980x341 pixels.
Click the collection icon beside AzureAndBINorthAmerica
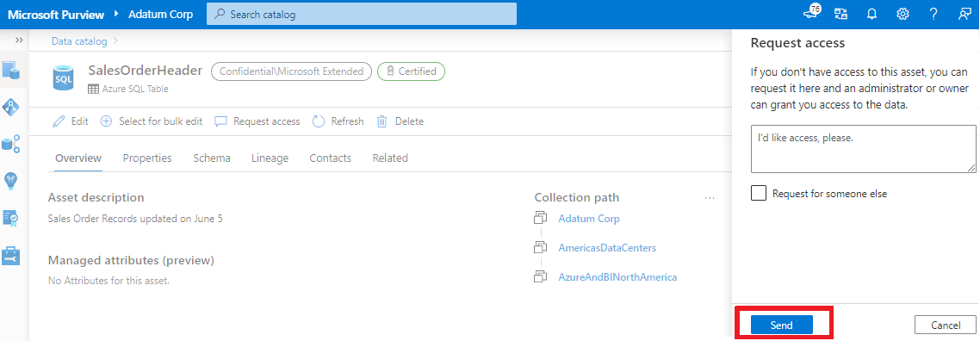(540, 276)
